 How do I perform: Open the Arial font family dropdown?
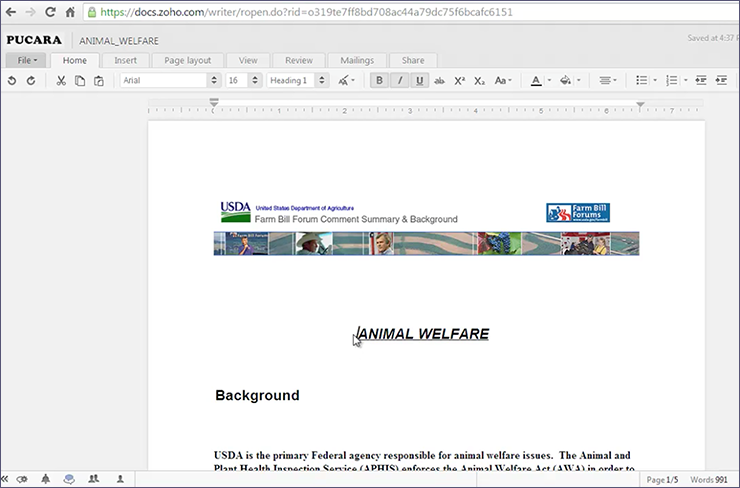tap(169, 80)
